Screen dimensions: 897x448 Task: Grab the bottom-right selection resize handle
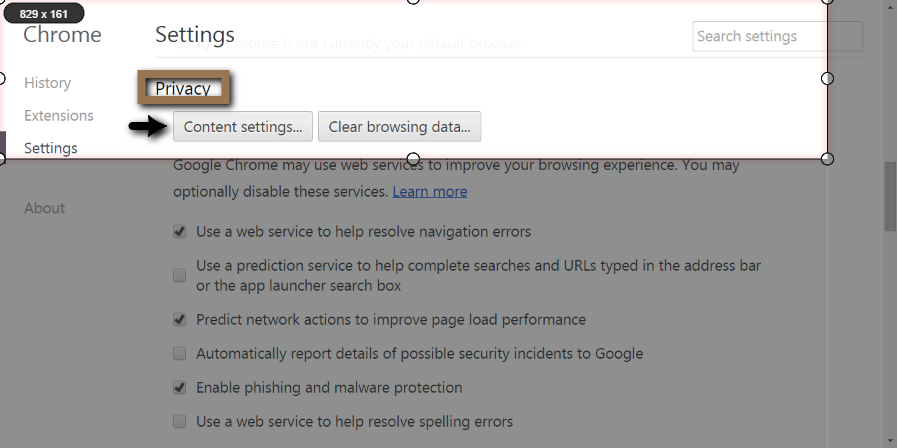[827, 159]
